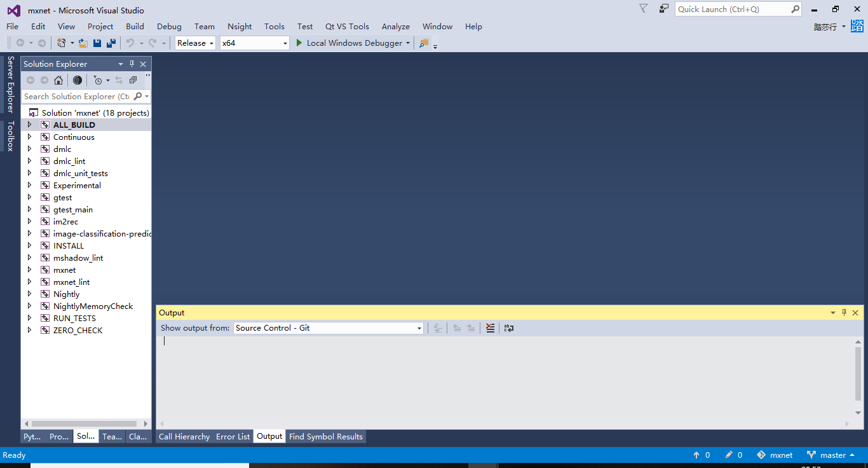
Task: Click the Save icon in toolbar
Action: coord(97,43)
